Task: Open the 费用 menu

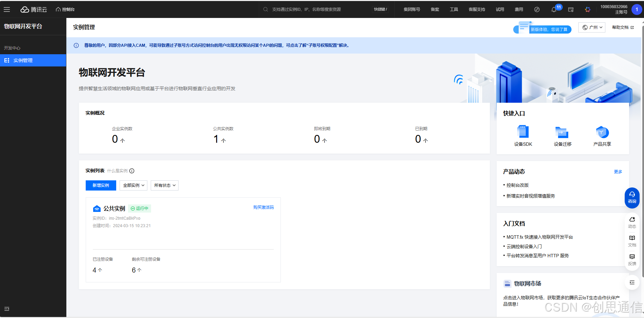Action: (x=519, y=9)
